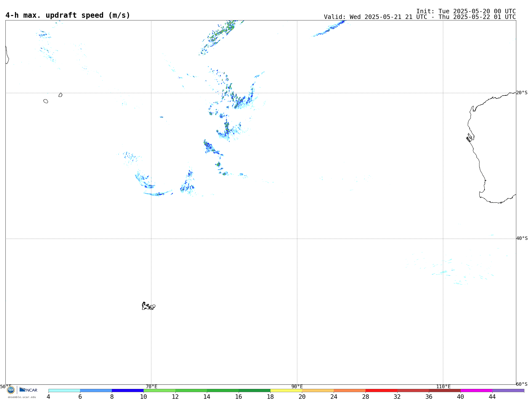Click the magenta 40–44 colorbar segment

(476, 391)
